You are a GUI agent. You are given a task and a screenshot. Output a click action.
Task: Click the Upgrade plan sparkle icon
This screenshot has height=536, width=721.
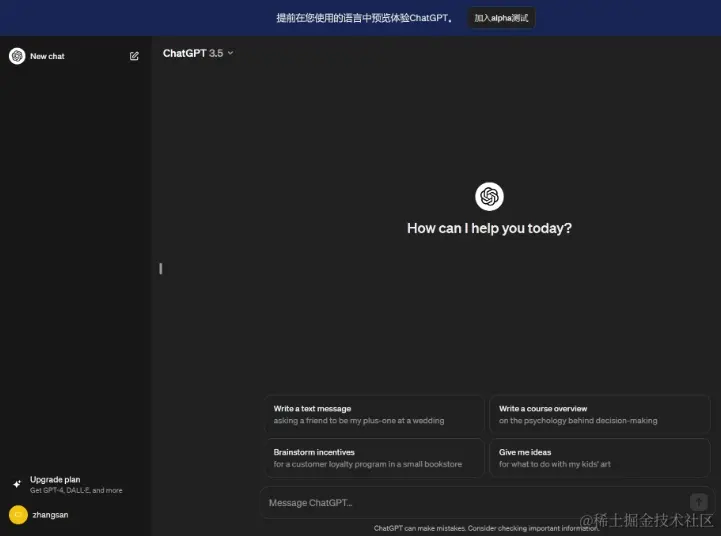click(17, 484)
